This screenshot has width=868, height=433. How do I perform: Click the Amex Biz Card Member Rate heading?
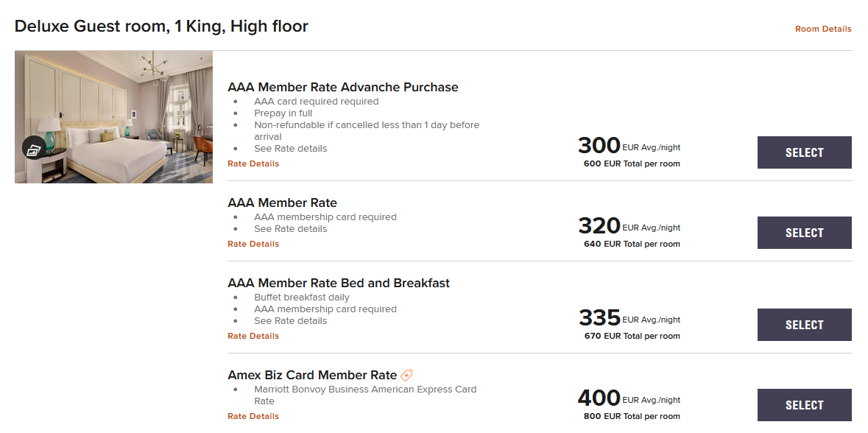[x=312, y=375]
